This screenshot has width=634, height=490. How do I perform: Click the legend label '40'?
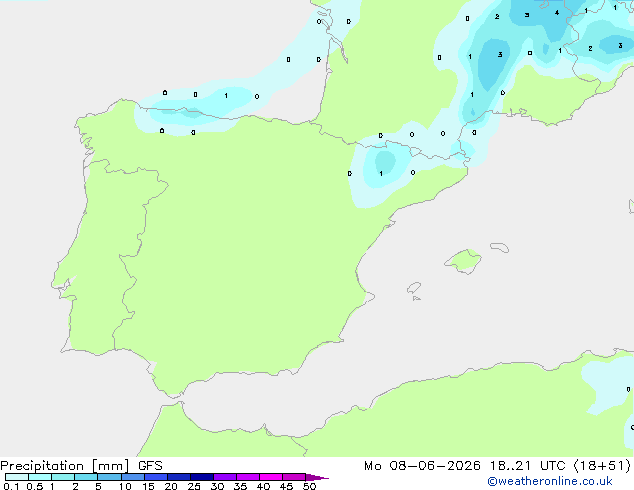point(263,486)
